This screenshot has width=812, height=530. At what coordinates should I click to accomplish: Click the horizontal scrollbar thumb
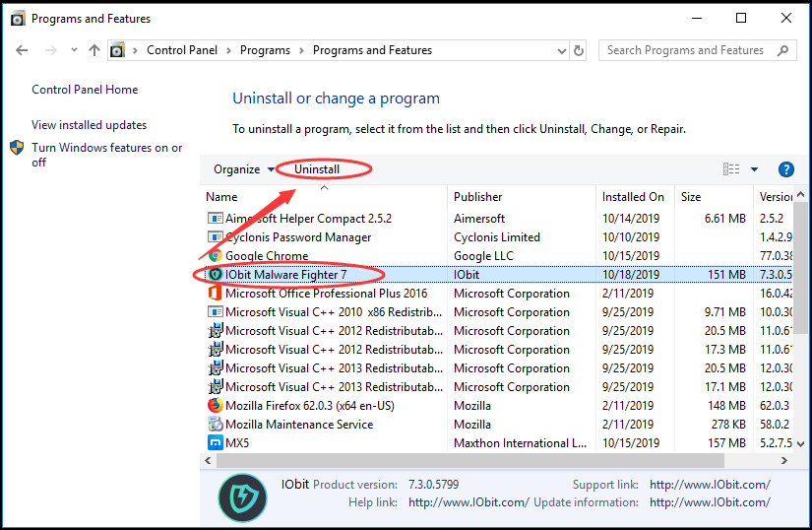pos(470,460)
